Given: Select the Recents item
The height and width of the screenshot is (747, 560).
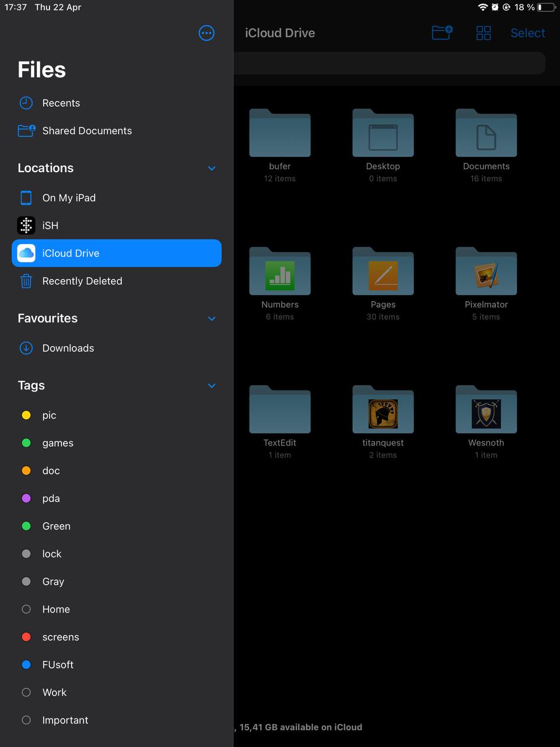Looking at the screenshot, I should 117,103.
